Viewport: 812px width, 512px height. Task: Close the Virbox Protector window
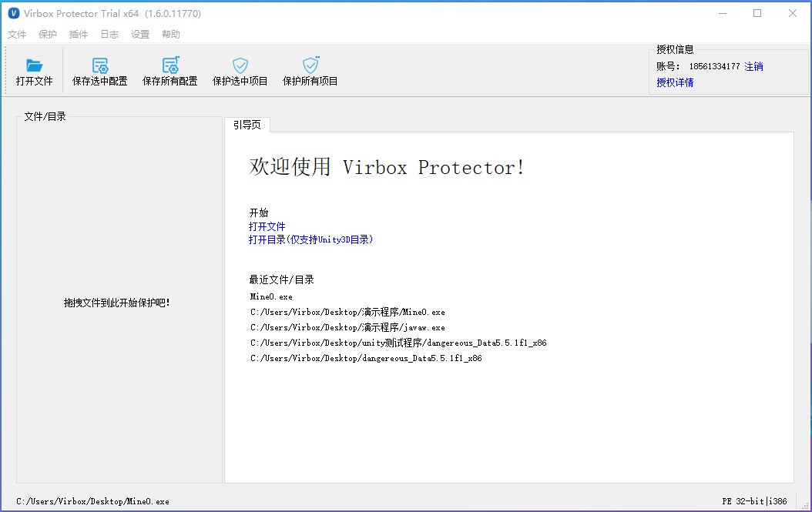click(x=792, y=13)
